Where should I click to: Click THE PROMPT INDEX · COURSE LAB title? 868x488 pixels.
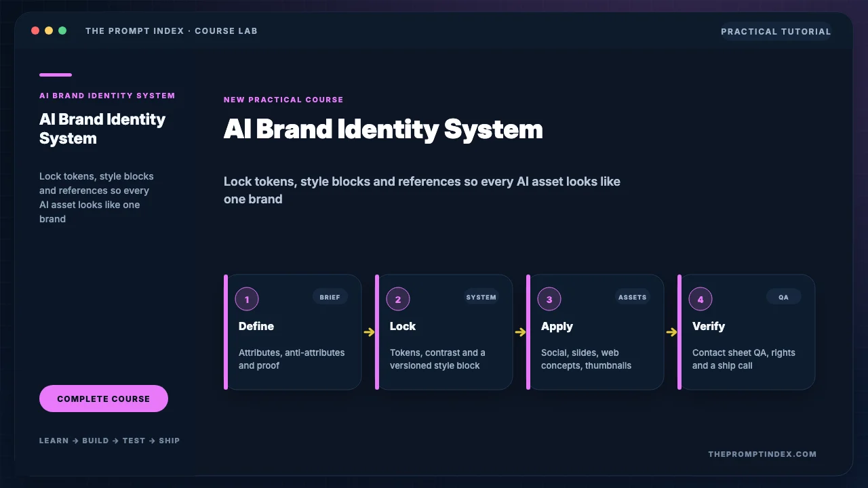point(172,31)
